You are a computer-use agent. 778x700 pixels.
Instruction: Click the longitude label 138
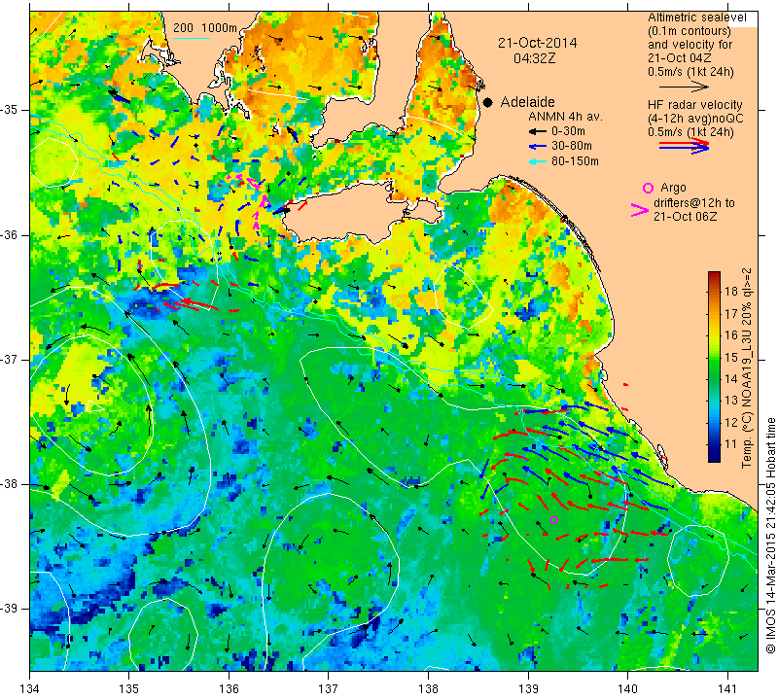428,689
